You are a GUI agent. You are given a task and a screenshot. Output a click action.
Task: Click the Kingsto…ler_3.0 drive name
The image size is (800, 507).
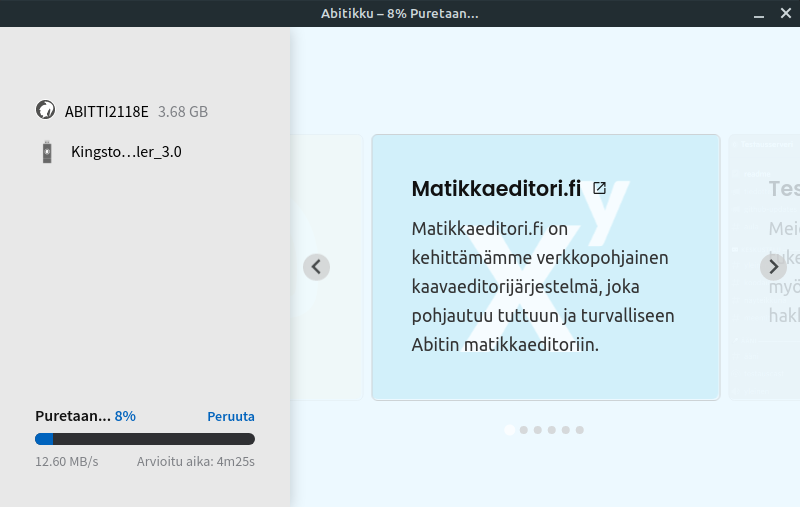click(126, 152)
